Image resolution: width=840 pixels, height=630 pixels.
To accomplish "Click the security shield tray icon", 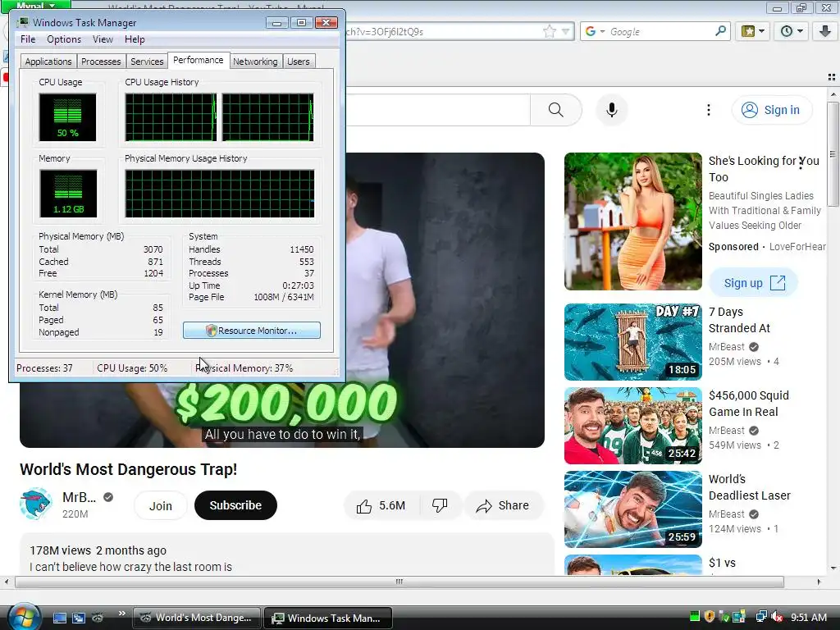I will pos(710,617).
